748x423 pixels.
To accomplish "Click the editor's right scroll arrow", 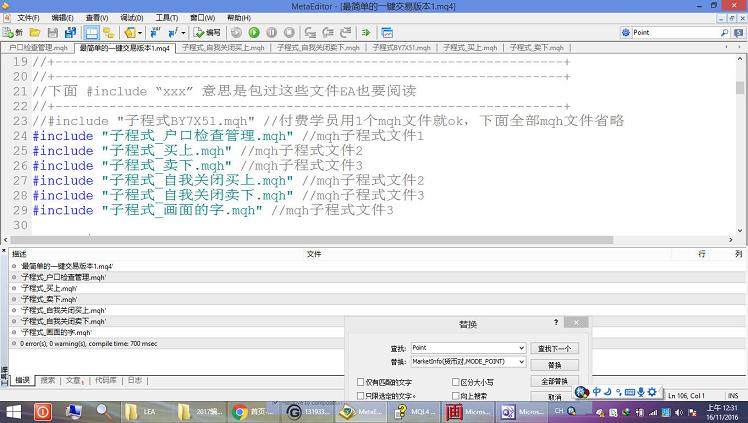I will [731, 240].
